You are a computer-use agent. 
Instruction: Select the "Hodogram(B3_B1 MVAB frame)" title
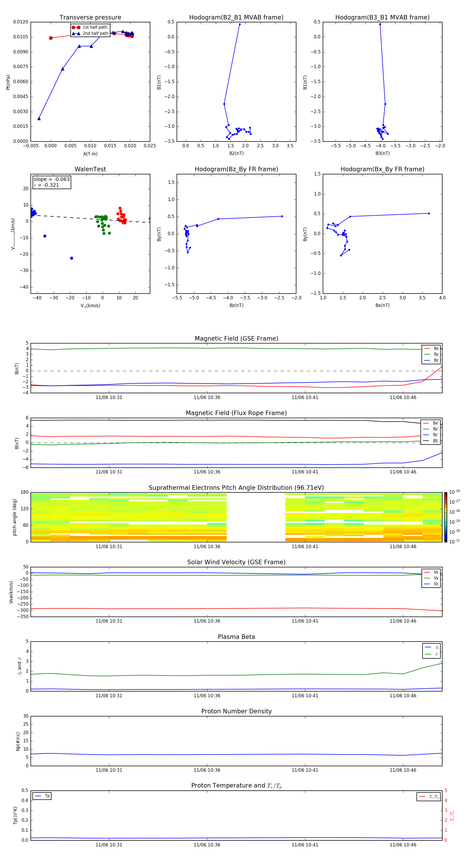click(382, 18)
